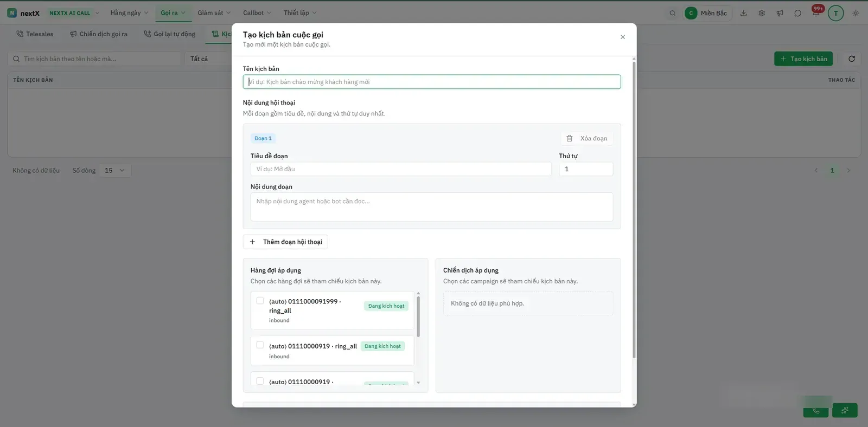Click the script search box in background page
The image size is (868, 427).
point(94,59)
